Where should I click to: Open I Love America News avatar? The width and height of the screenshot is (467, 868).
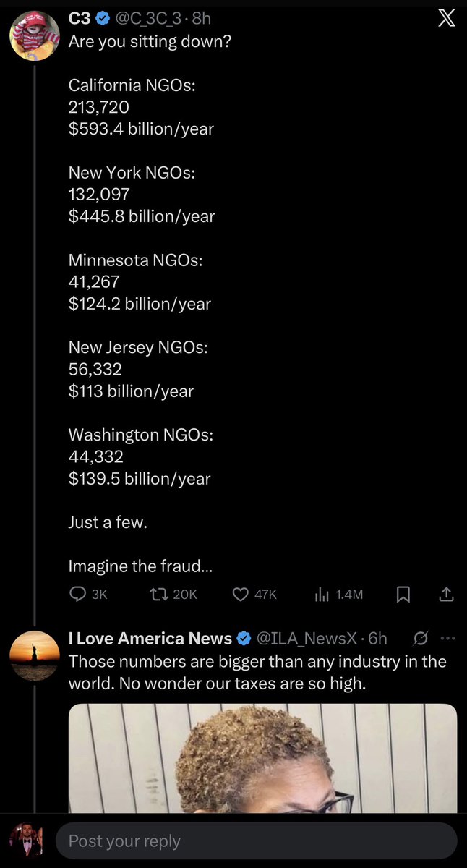(x=34, y=655)
